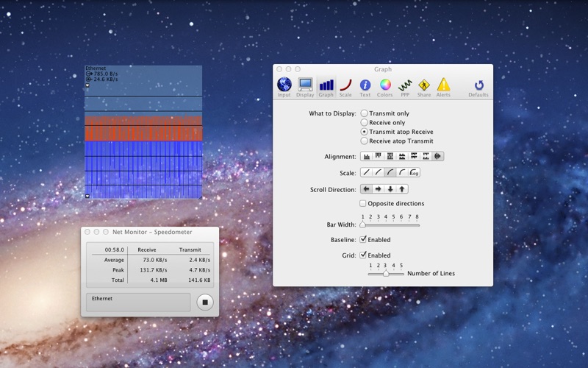The image size is (588, 368).
Task: Click the 131.7 KB/s peak receive value
Action: pos(154,270)
